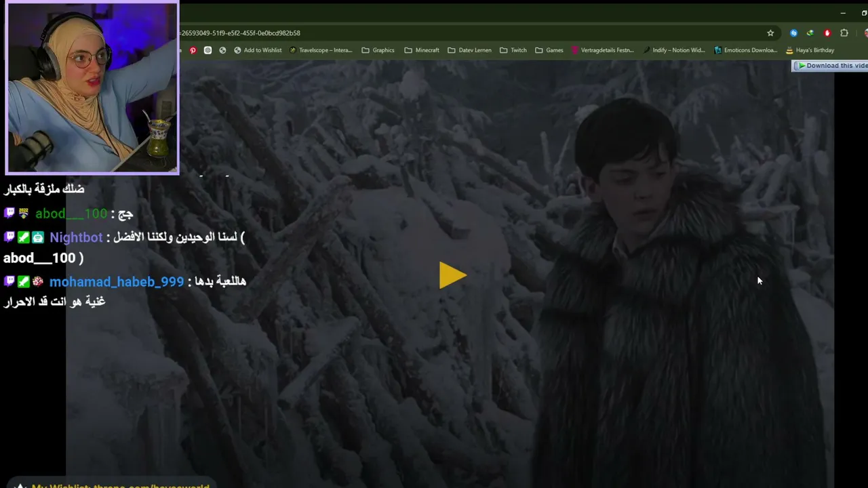This screenshot has width=868, height=488.
Task: Click the yellow play button on the video
Action: pyautogui.click(x=452, y=275)
